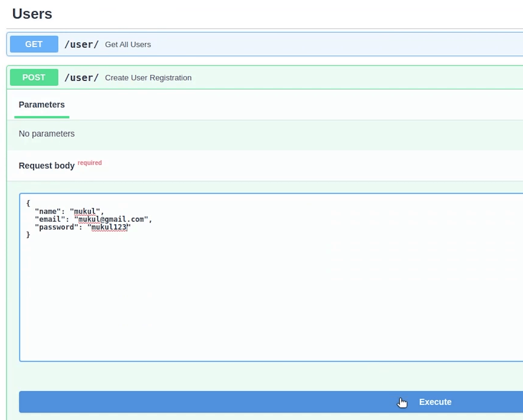Click the closing brace in request body
This screenshot has height=420, width=523.
pos(28,235)
